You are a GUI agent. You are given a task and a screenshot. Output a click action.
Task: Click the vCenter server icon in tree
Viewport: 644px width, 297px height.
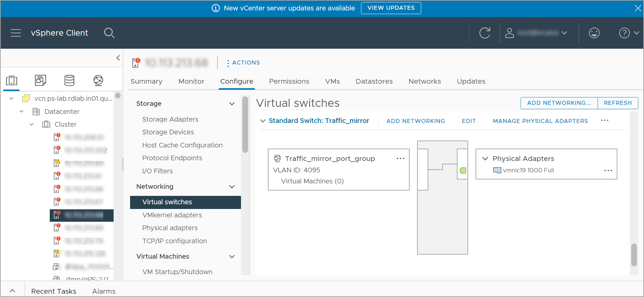26,98
